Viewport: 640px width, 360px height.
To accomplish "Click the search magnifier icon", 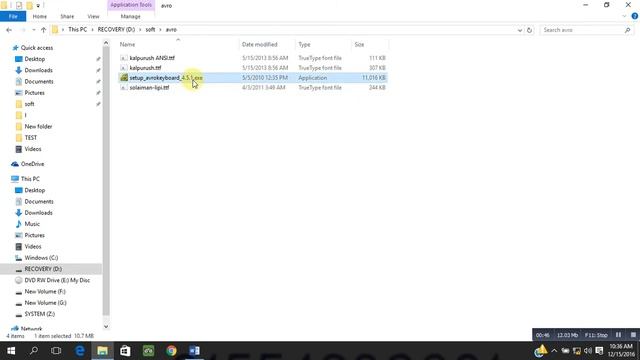I will pos(627,30).
